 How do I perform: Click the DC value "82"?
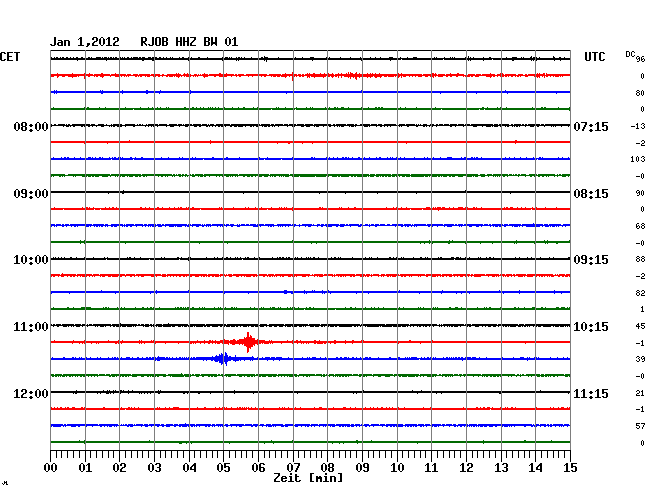[640, 293]
